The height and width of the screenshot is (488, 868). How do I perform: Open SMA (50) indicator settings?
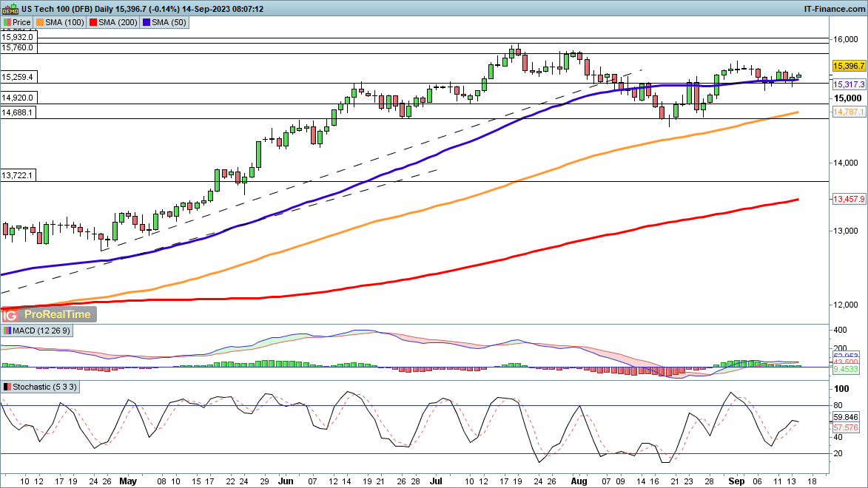click(164, 22)
